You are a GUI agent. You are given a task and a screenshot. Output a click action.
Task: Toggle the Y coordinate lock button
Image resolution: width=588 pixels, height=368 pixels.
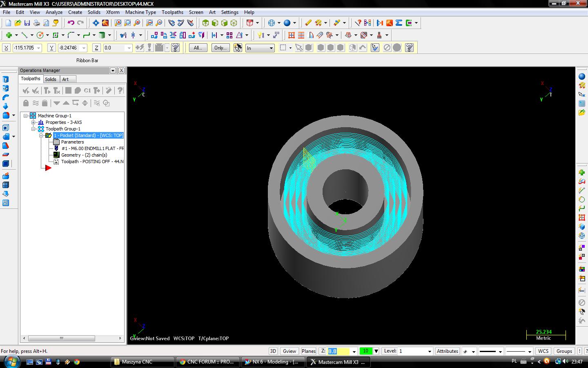coord(51,48)
